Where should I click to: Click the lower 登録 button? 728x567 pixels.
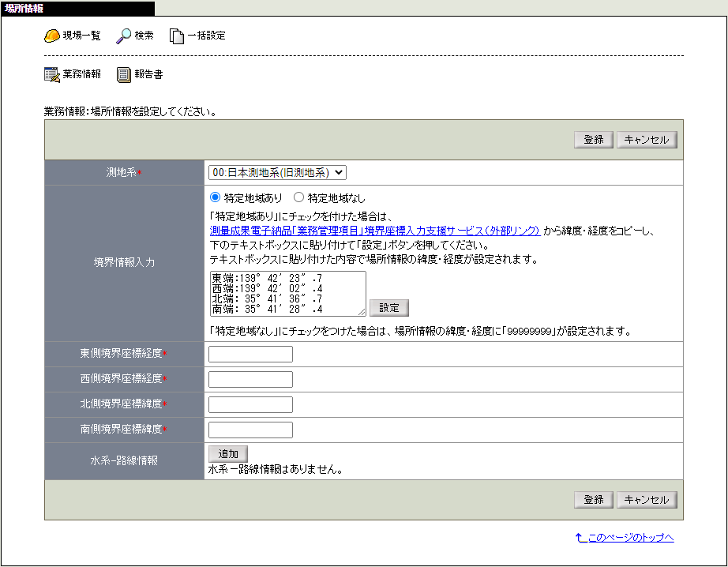[593, 500]
